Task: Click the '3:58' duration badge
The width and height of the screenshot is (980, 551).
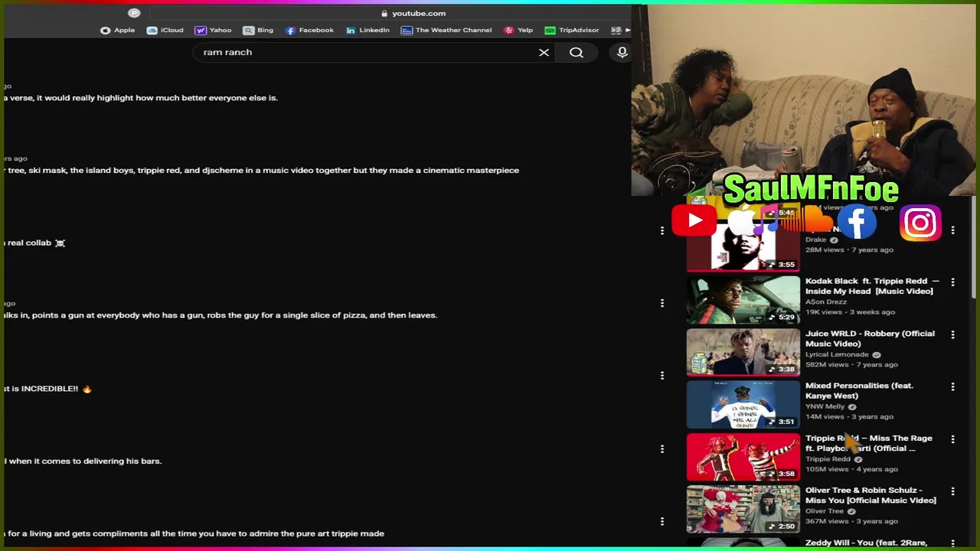Action: click(x=782, y=474)
